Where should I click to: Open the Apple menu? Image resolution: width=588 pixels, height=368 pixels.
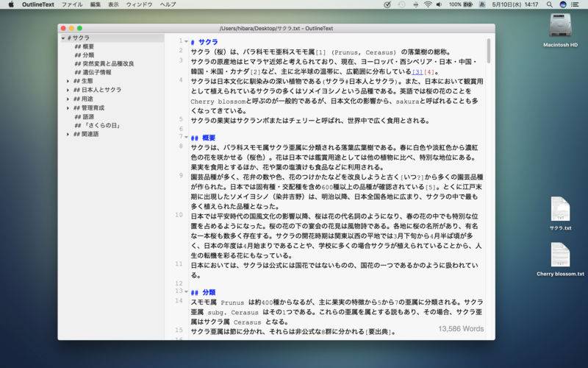coord(11,4)
